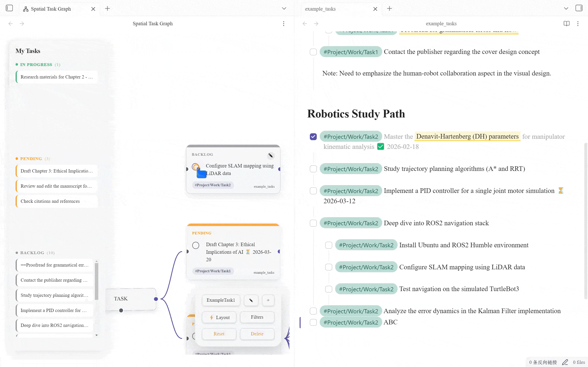
Task: Click the Layout button
Action: coord(219,317)
